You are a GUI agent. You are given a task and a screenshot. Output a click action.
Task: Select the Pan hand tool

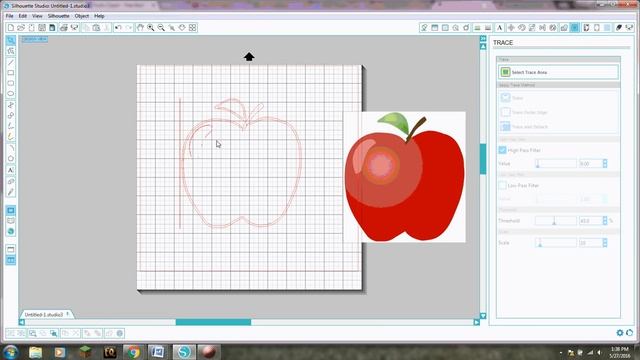point(140,27)
